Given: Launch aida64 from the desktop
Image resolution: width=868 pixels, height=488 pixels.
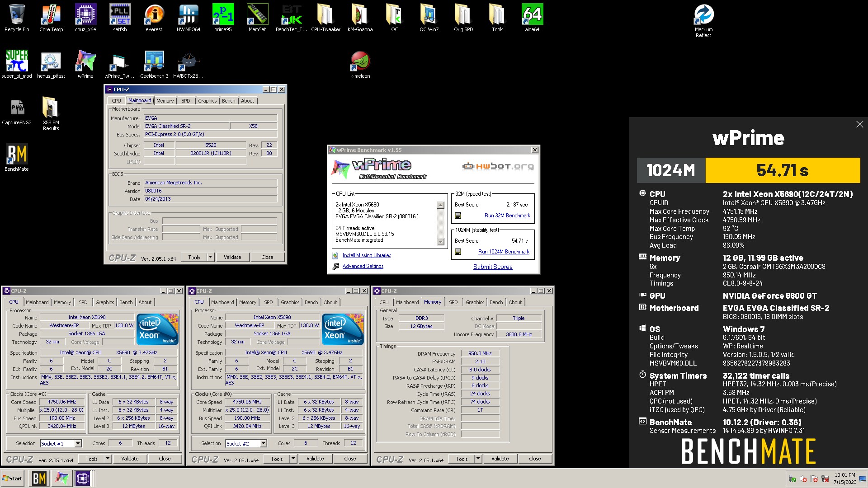Looking at the screenshot, I should coord(532,18).
